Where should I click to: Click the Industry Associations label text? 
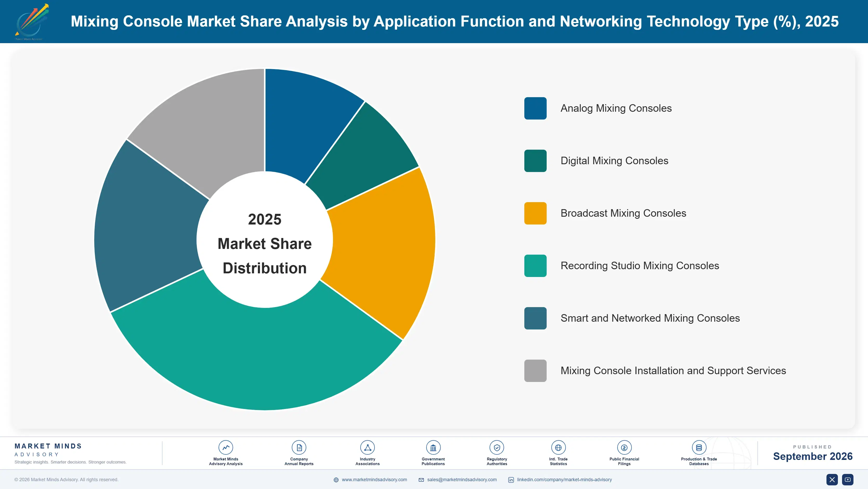pos(367,461)
